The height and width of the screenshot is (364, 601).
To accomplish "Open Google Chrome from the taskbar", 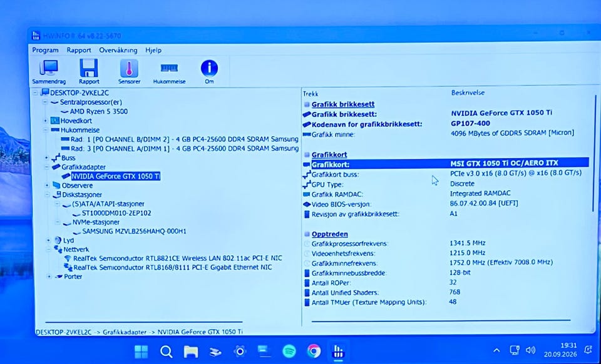I will (x=314, y=351).
